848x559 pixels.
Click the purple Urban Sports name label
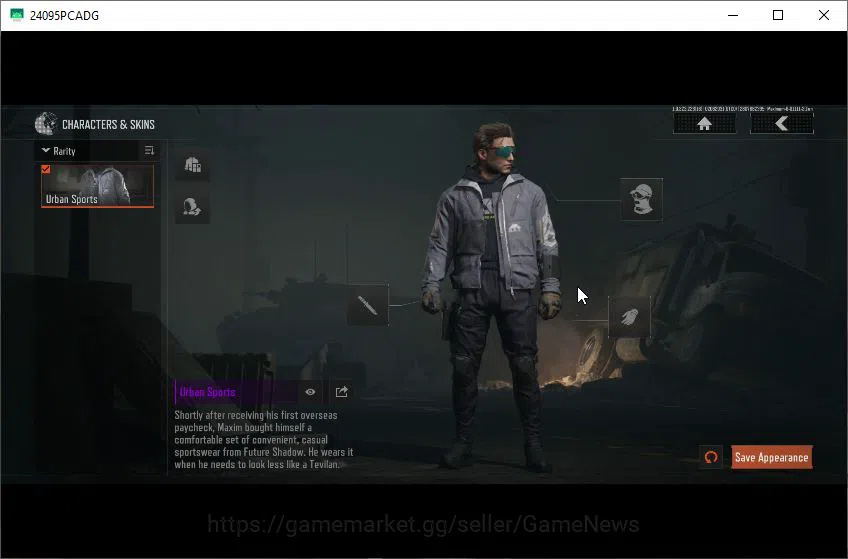[208, 392]
